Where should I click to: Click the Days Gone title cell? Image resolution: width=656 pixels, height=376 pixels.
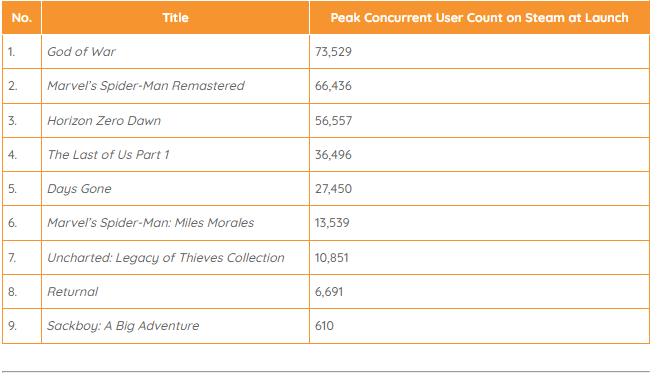coord(175,189)
